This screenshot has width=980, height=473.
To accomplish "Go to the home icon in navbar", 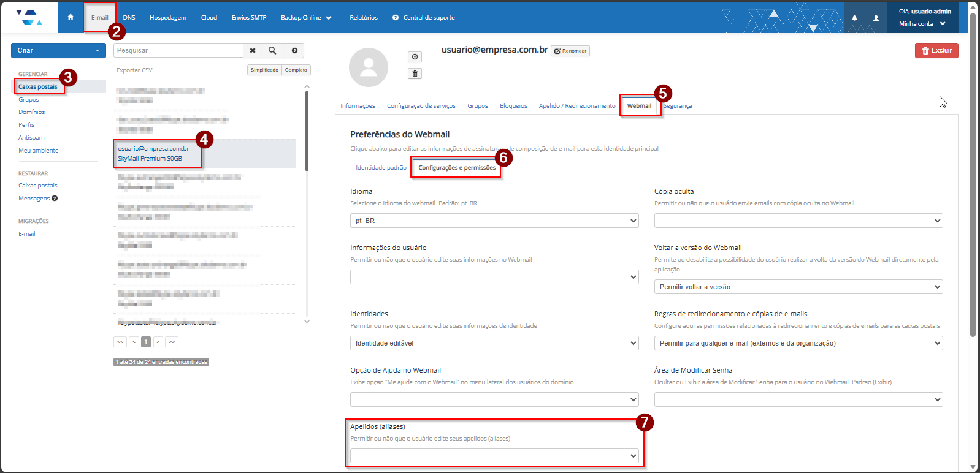I will tap(71, 17).
